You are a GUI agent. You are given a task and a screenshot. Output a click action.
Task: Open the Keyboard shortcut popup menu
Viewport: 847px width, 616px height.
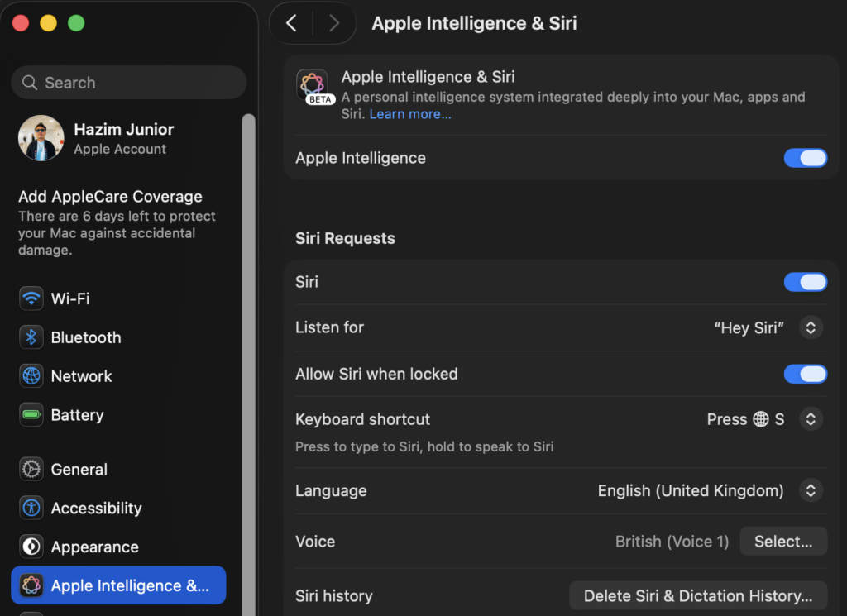811,419
